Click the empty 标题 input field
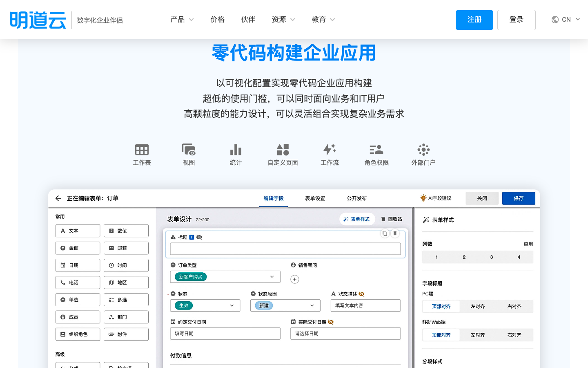Screen dimensions: 588x368 coord(285,248)
